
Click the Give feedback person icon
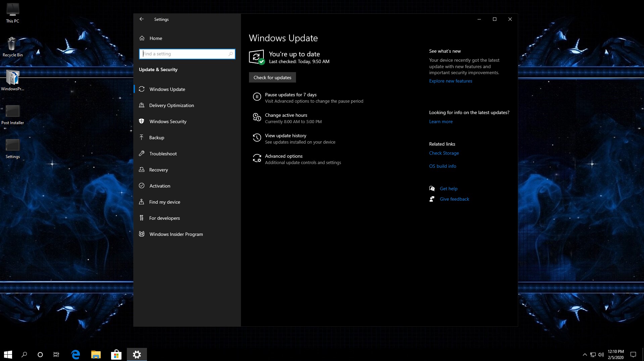432,199
